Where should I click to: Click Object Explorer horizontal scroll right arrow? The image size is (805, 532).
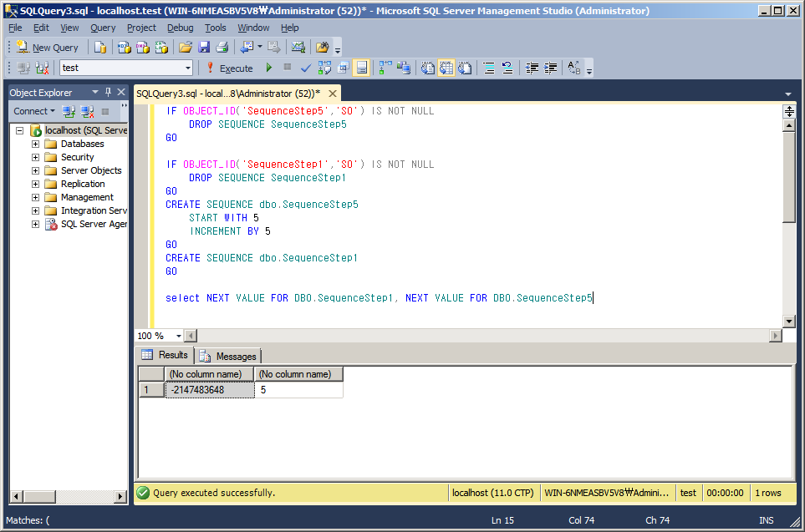tap(120, 496)
